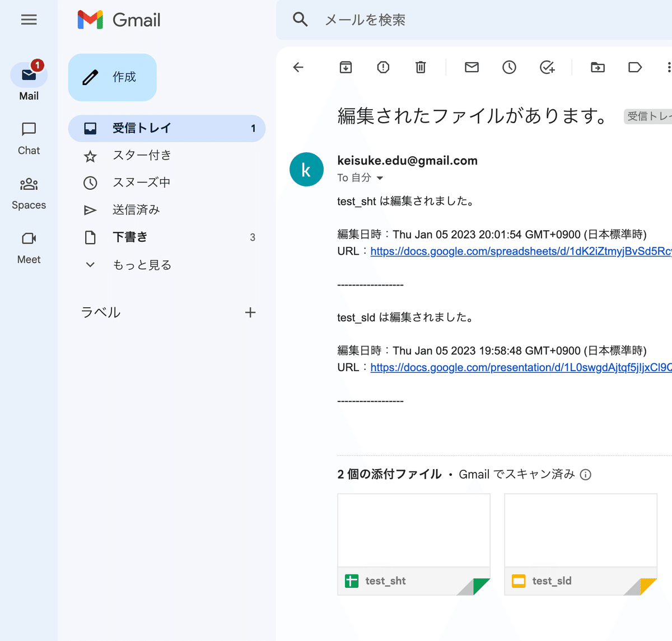The width and height of the screenshot is (672, 641).
Task: Click the Gmail logo
Action: click(x=119, y=20)
